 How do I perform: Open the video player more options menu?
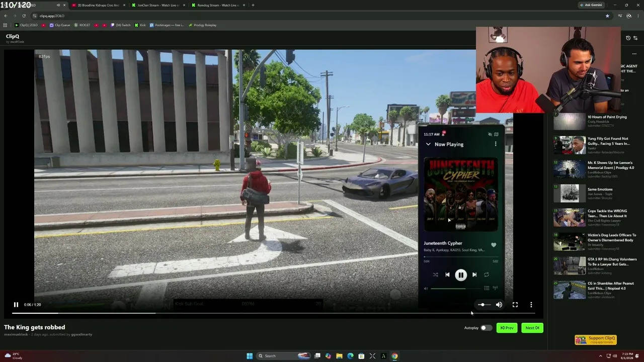(531, 305)
